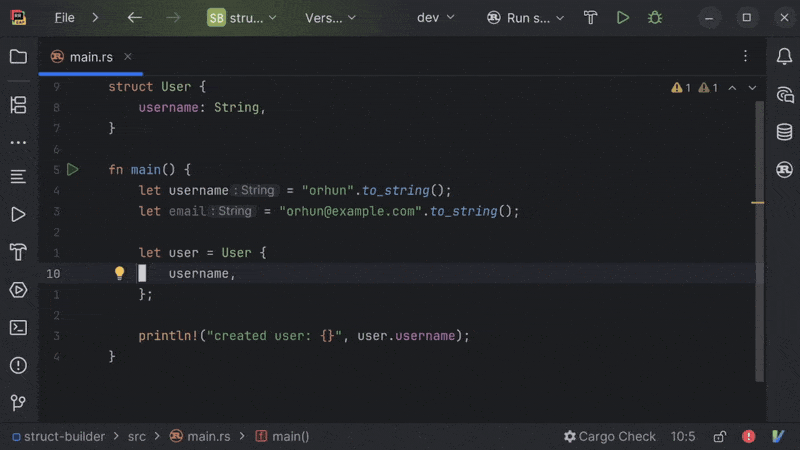Click the "orhun@example.com" string literal
Screen dimensions: 800x450
tap(352, 211)
